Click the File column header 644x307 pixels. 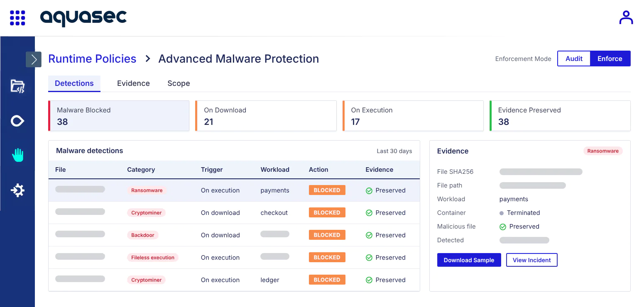coord(61,170)
